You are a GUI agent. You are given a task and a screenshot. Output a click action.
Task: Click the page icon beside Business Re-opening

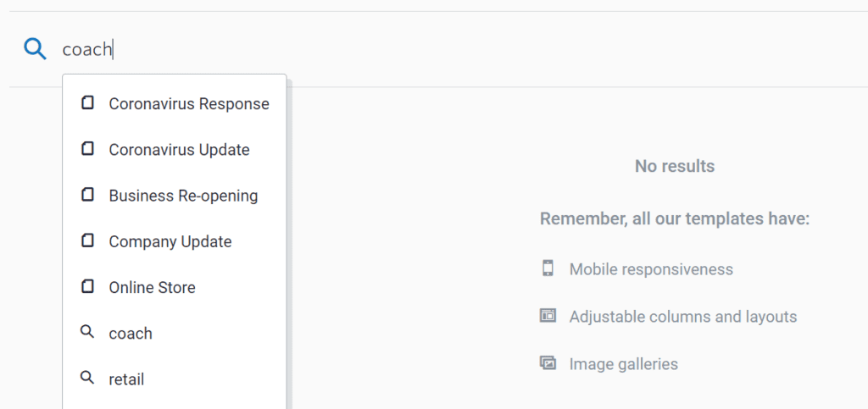tap(87, 195)
